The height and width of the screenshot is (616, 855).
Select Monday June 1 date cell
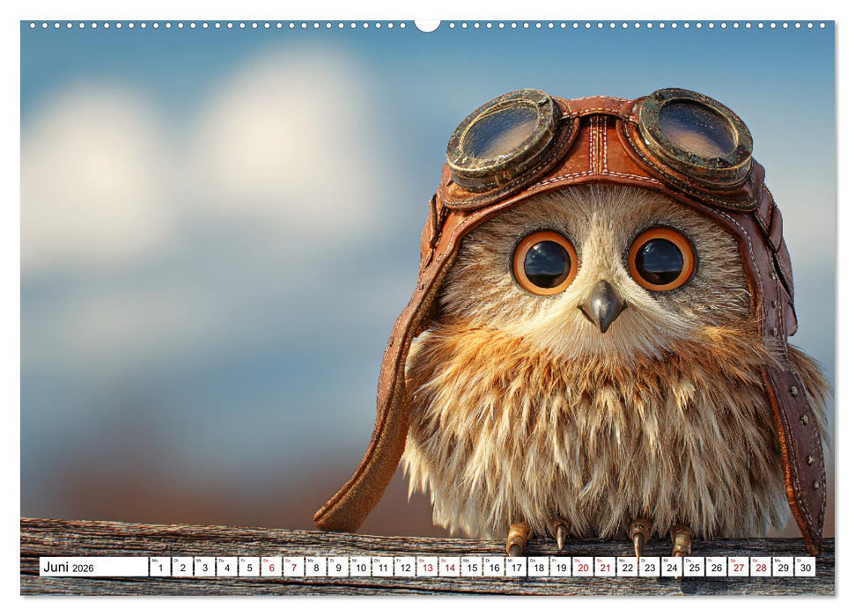coord(159,567)
